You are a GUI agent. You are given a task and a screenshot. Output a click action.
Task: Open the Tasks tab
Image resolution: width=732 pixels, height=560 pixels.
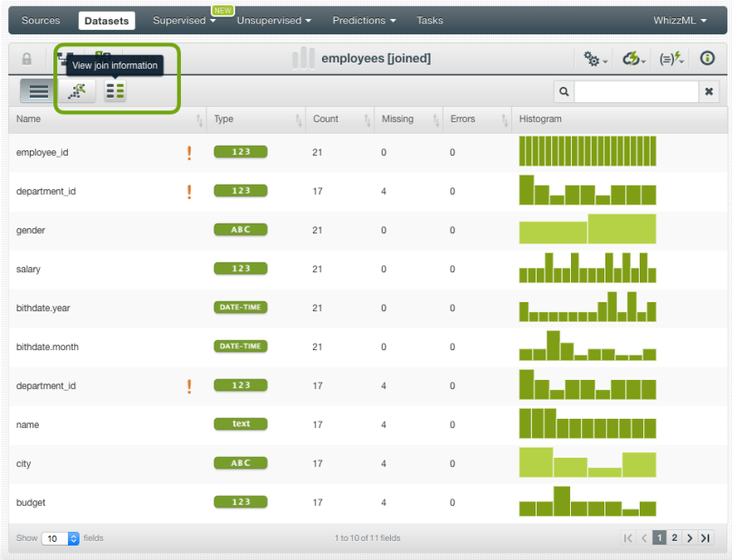(x=430, y=20)
